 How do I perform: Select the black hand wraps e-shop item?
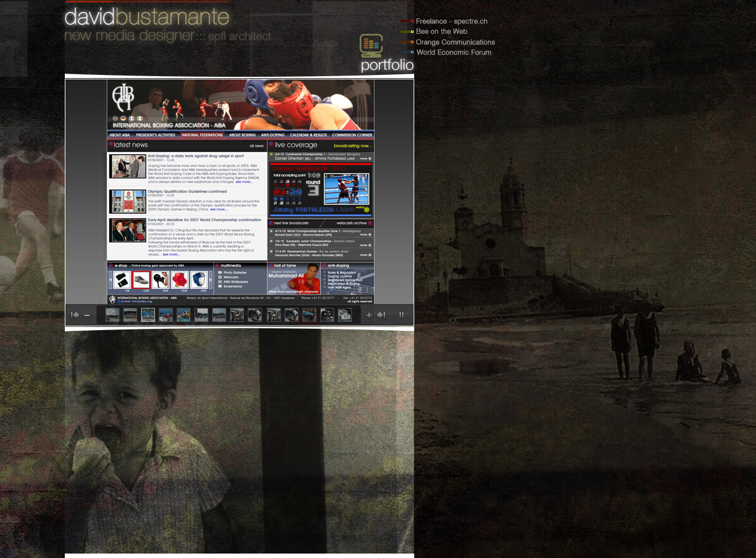point(122,280)
